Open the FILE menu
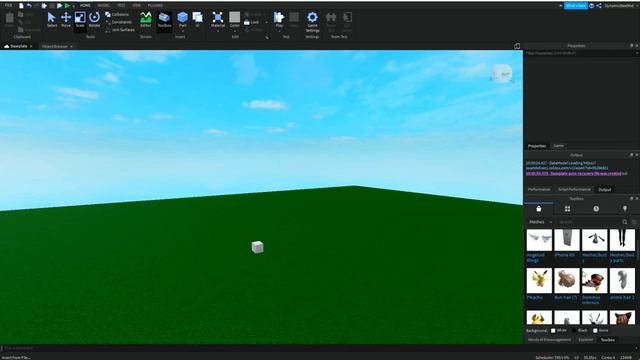Screen dimensions: 640x360 (8, 5)
